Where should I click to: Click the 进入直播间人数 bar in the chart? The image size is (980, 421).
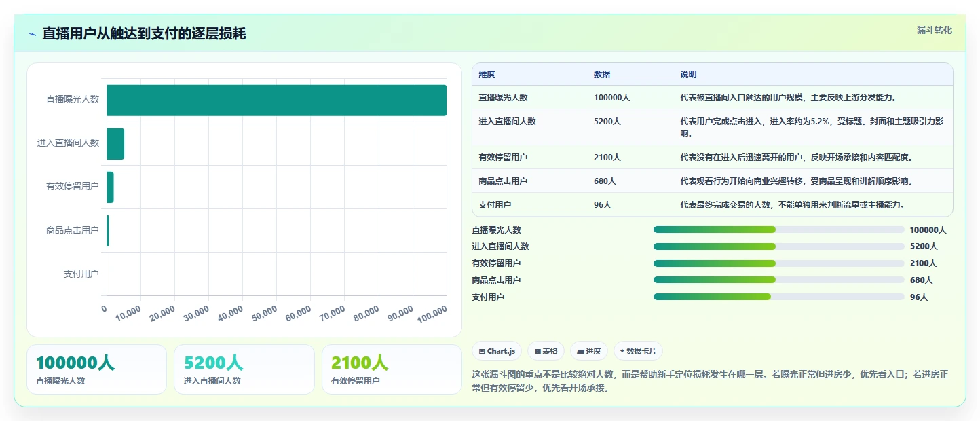point(115,144)
